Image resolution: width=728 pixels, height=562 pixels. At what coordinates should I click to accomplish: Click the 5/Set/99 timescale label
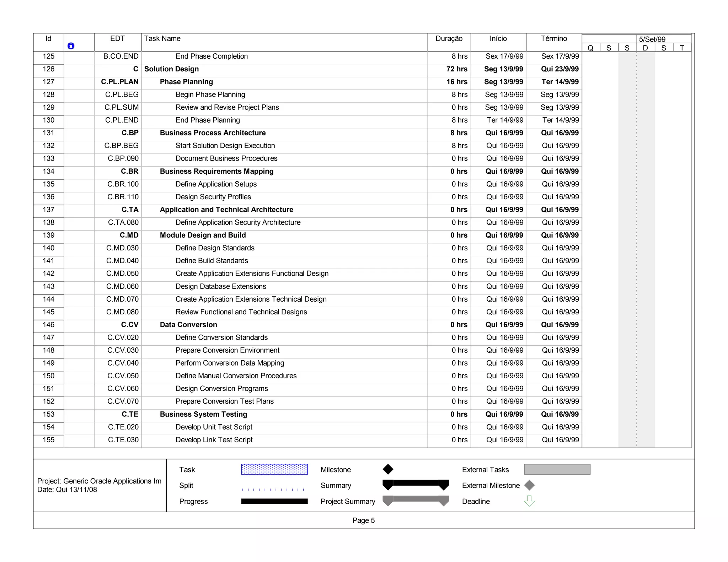point(652,39)
